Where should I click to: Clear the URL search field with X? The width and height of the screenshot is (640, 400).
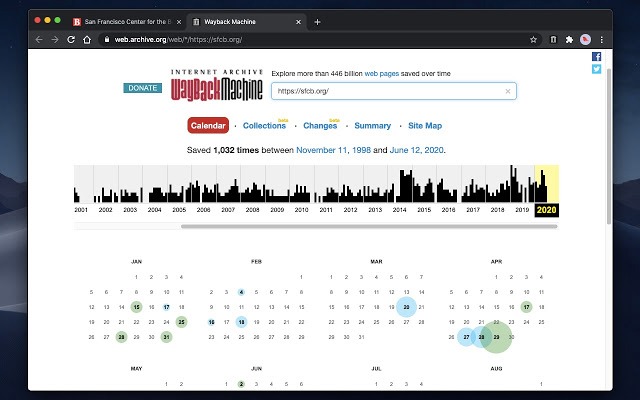tap(507, 91)
